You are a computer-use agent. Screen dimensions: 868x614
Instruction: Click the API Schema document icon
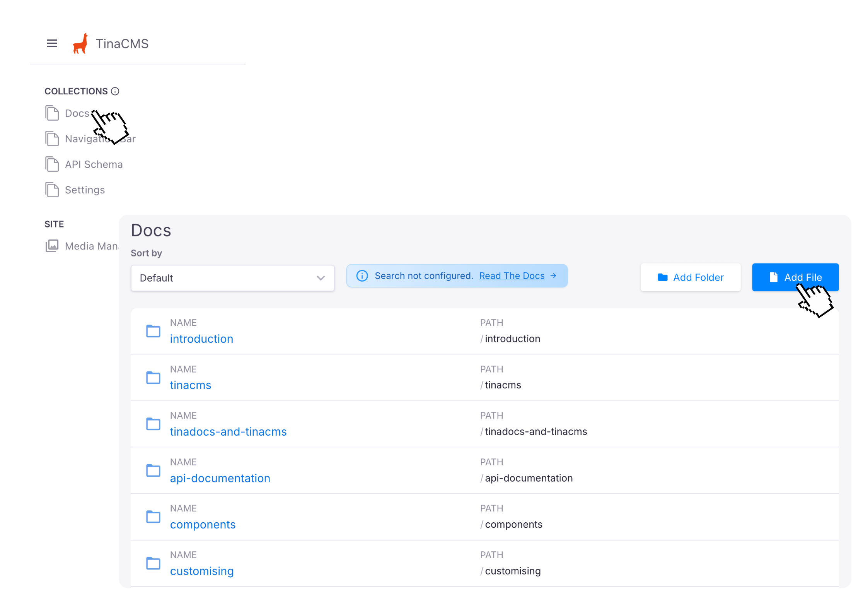52,164
